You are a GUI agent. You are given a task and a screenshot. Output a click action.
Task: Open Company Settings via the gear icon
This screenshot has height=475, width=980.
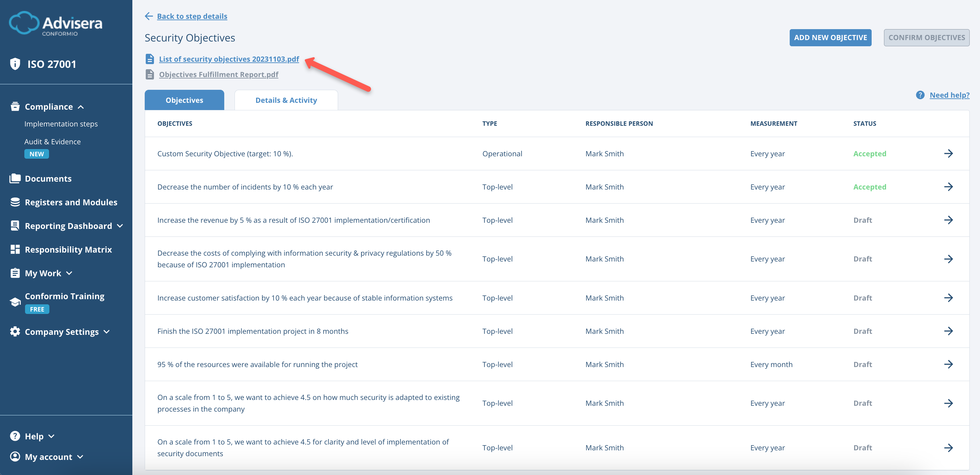15,331
